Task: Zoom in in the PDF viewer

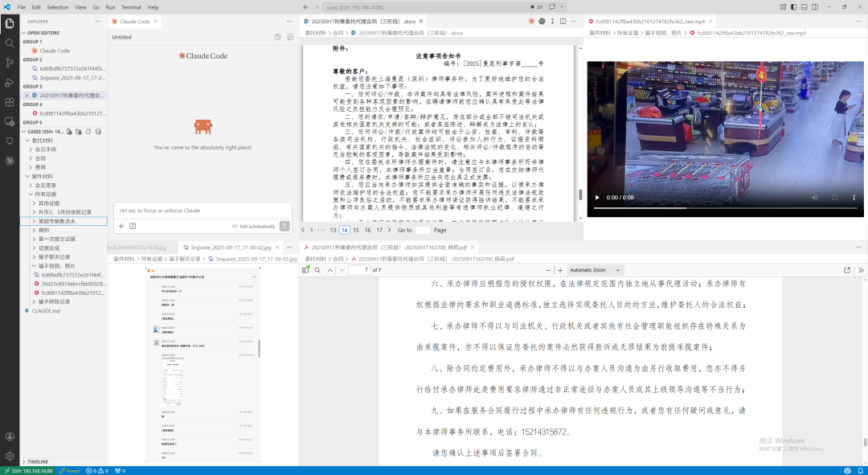Action: (560, 270)
